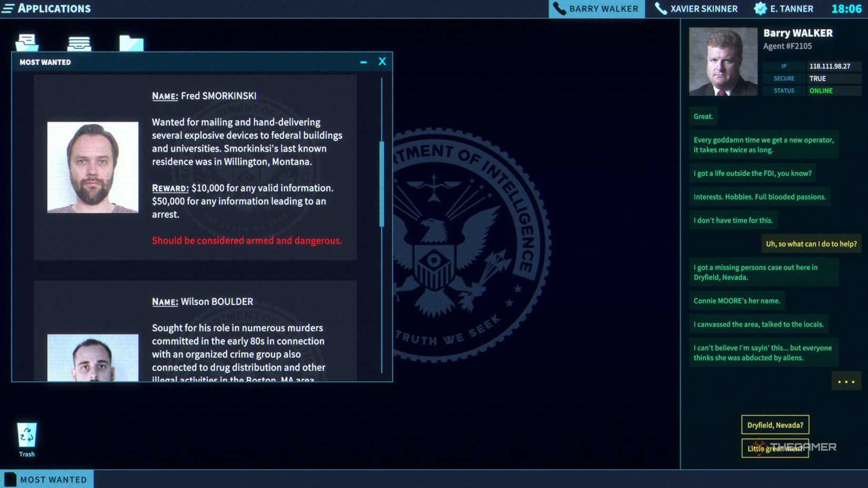Click the Most Wanted window scrollbar
Viewport: 868px width, 488px height.
(x=382, y=184)
